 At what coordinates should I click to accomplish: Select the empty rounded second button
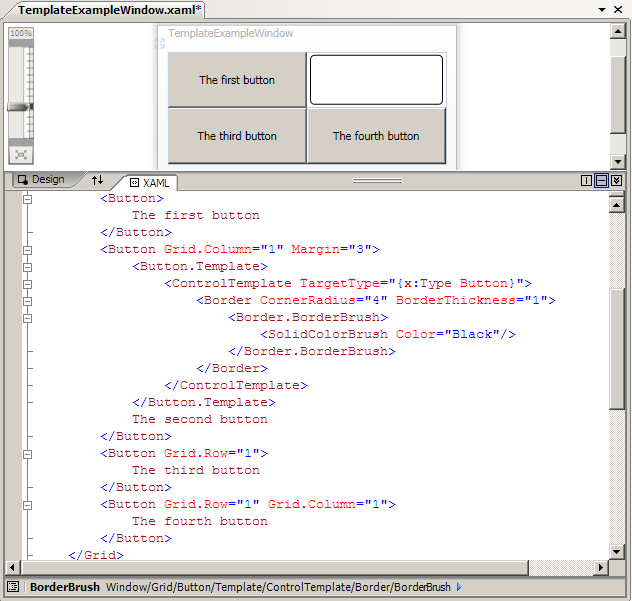coord(376,80)
